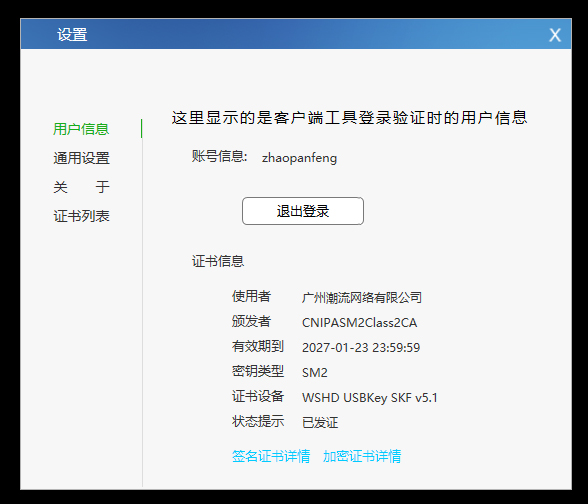Click the 有效期到 field label
Image resolution: width=588 pixels, height=504 pixels.
coord(258,346)
